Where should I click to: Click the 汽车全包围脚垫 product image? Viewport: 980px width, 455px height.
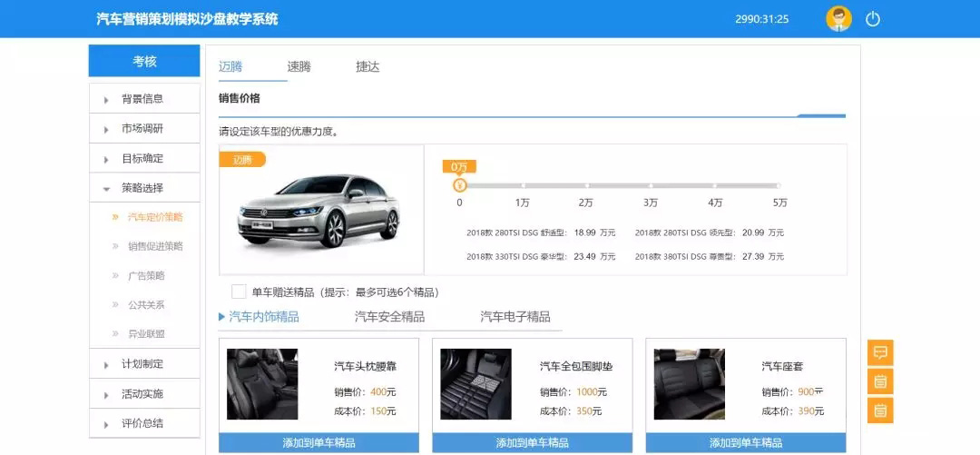(475, 383)
